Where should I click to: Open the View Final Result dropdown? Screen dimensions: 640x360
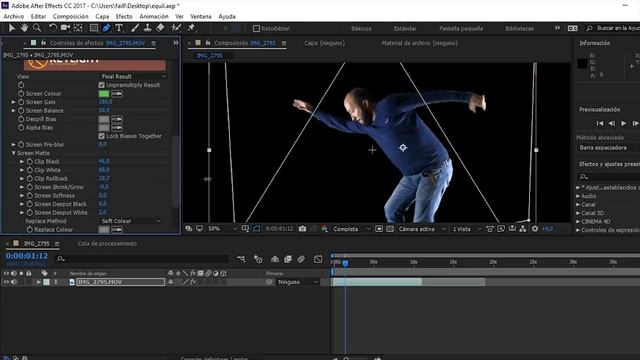pos(133,76)
